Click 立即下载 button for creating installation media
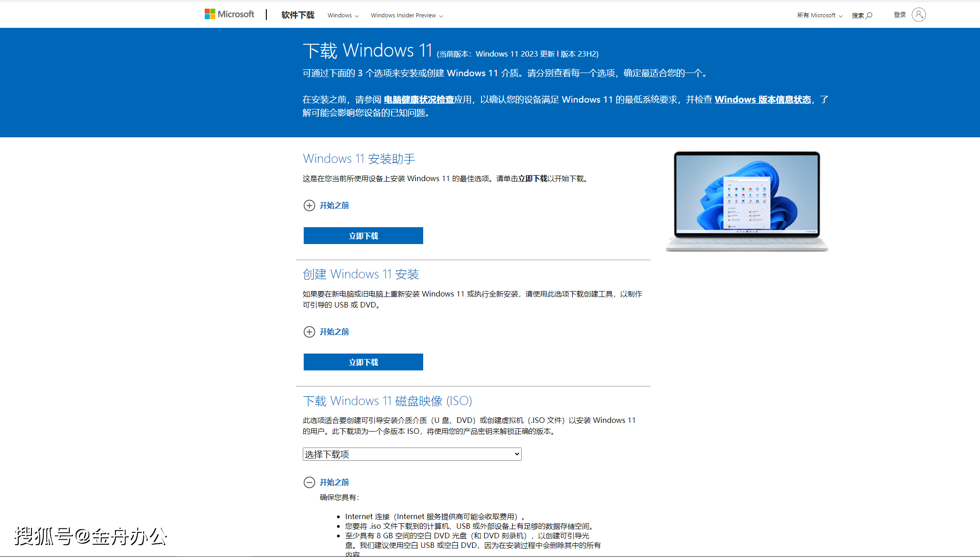 point(363,362)
